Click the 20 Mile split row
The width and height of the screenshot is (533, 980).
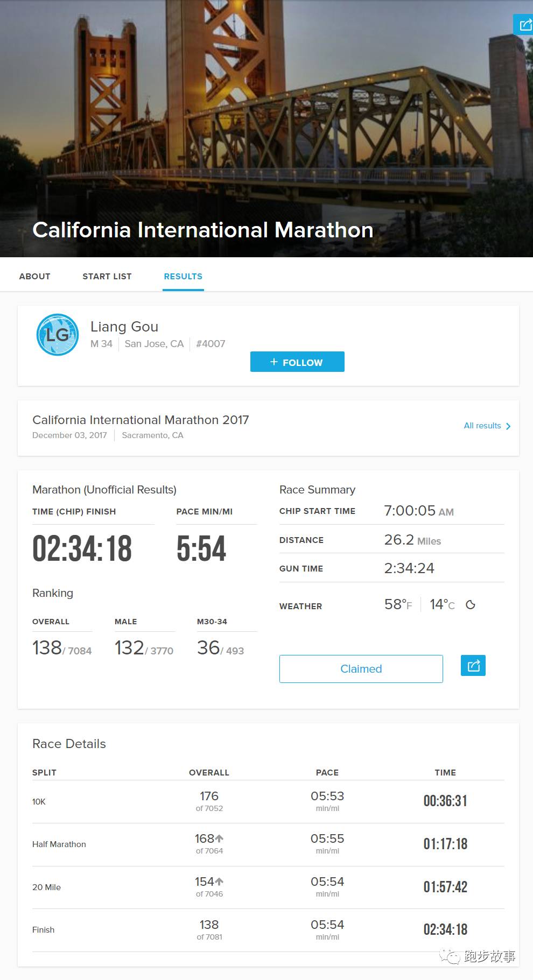(x=268, y=887)
